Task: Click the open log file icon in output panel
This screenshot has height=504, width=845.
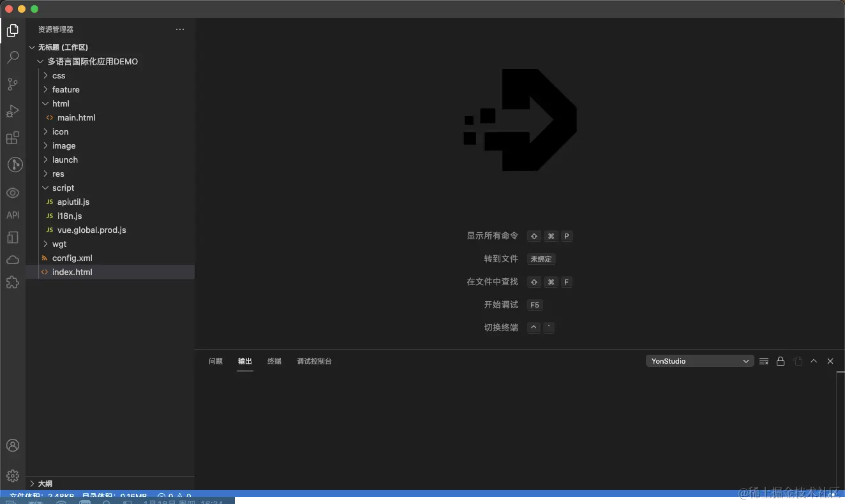Action: coord(798,361)
